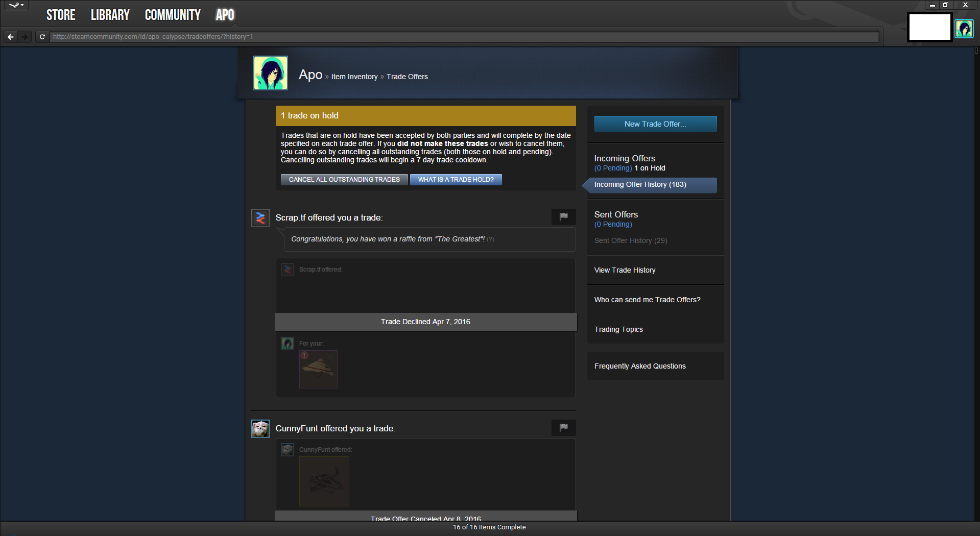Open the CunnyFunt profile avatar
Image resolution: width=980 pixels, height=536 pixels.
260,429
